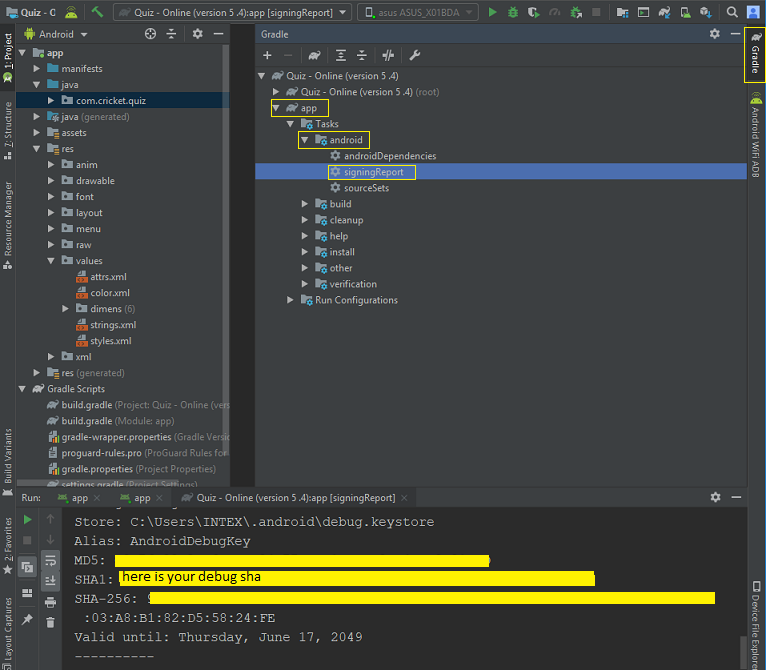Click the Debug app bug icon

point(512,12)
